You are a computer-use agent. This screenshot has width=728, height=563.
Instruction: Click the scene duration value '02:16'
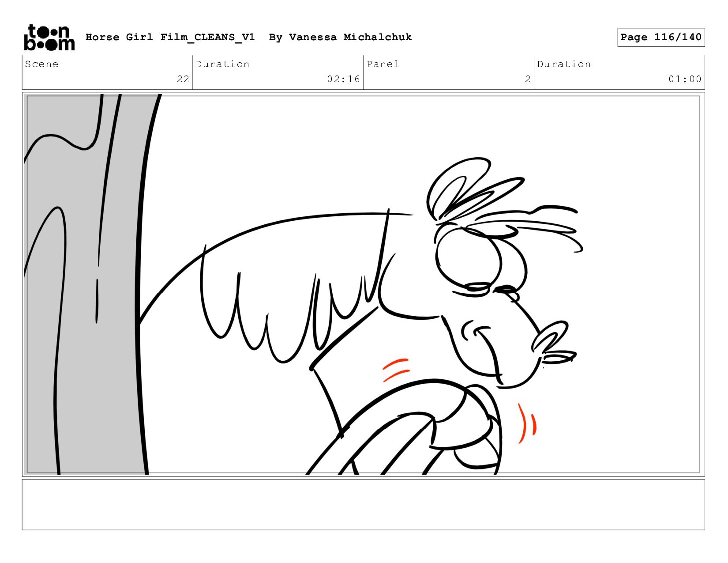coord(344,79)
